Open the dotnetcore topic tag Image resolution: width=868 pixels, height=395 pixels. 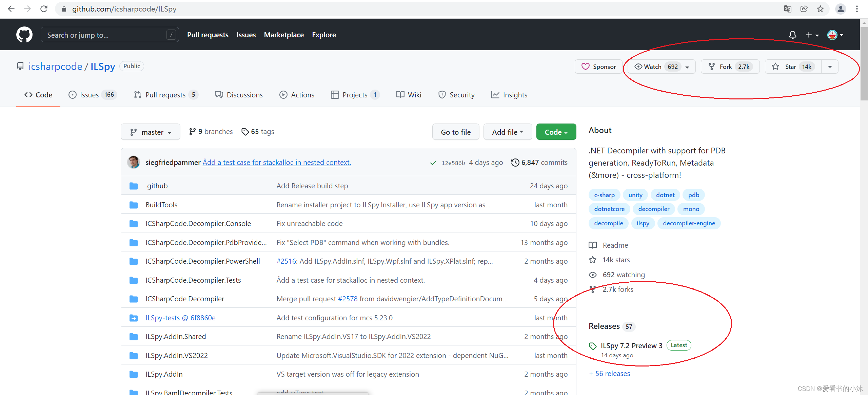pyautogui.click(x=609, y=209)
